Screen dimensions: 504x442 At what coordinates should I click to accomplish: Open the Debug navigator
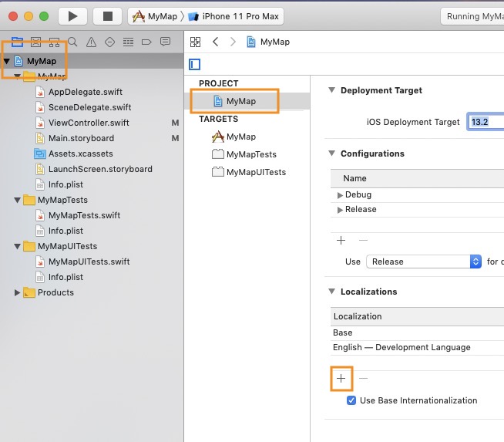coord(128,42)
